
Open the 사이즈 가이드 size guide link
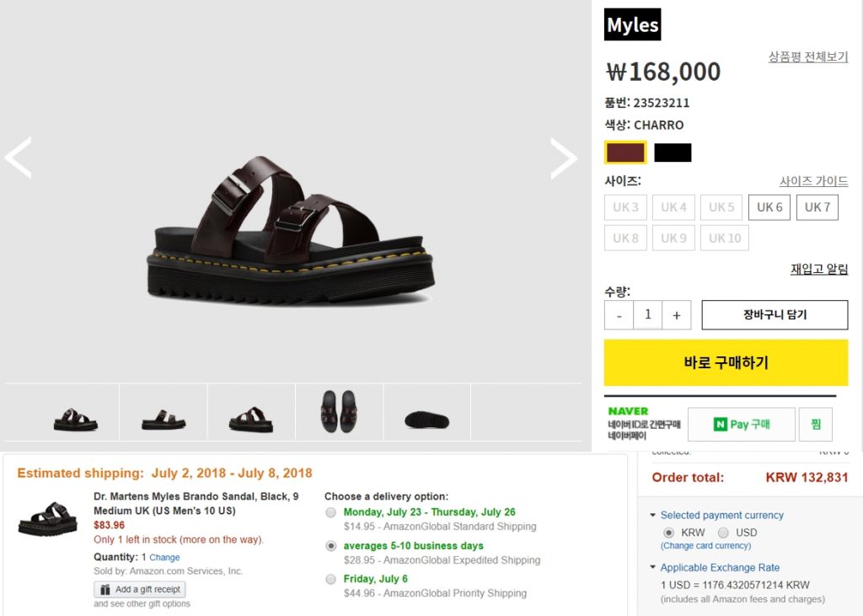click(x=813, y=181)
